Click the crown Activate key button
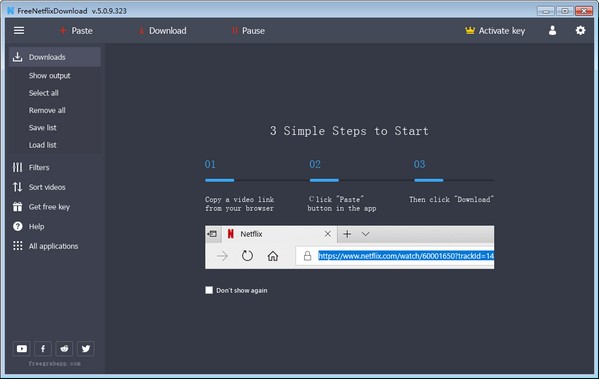 (x=495, y=31)
